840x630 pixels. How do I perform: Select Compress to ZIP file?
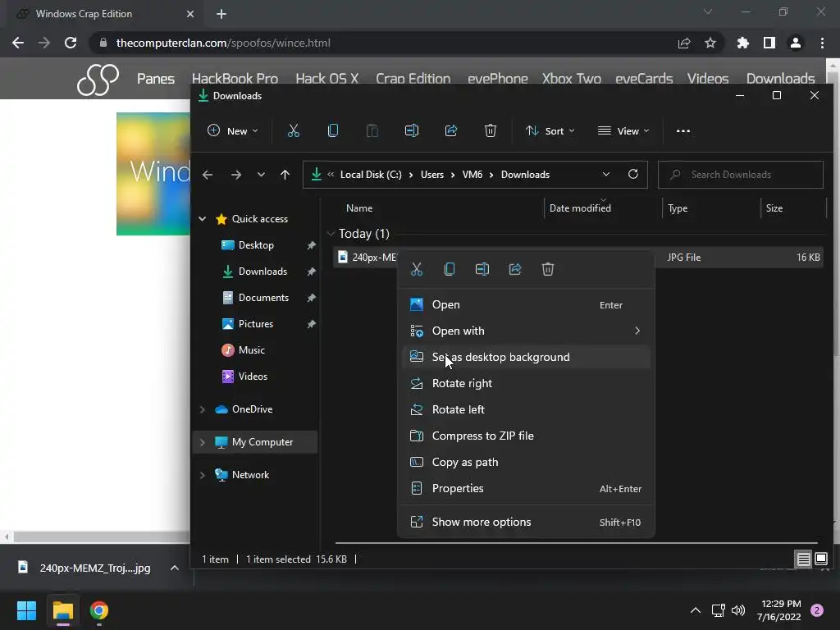point(526,436)
